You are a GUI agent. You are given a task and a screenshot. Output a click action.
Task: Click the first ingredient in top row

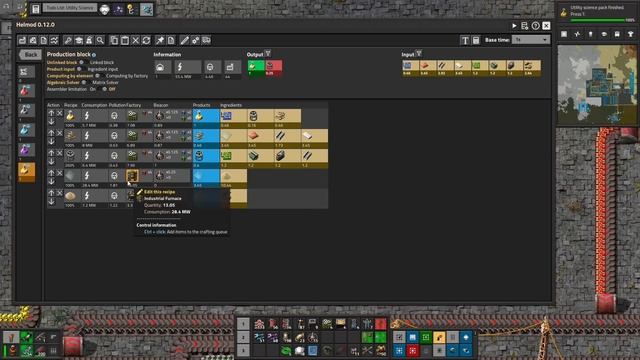(x=233, y=118)
